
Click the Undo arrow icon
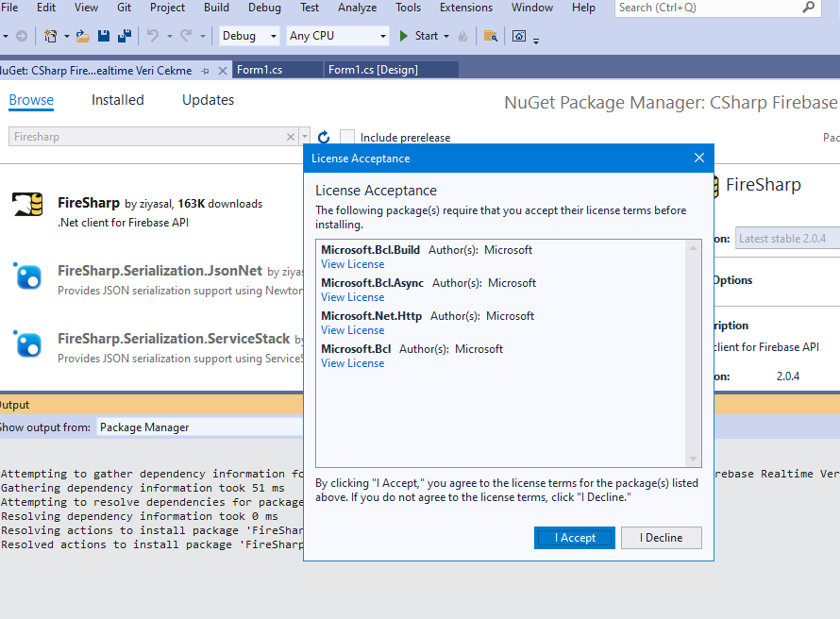[153, 36]
